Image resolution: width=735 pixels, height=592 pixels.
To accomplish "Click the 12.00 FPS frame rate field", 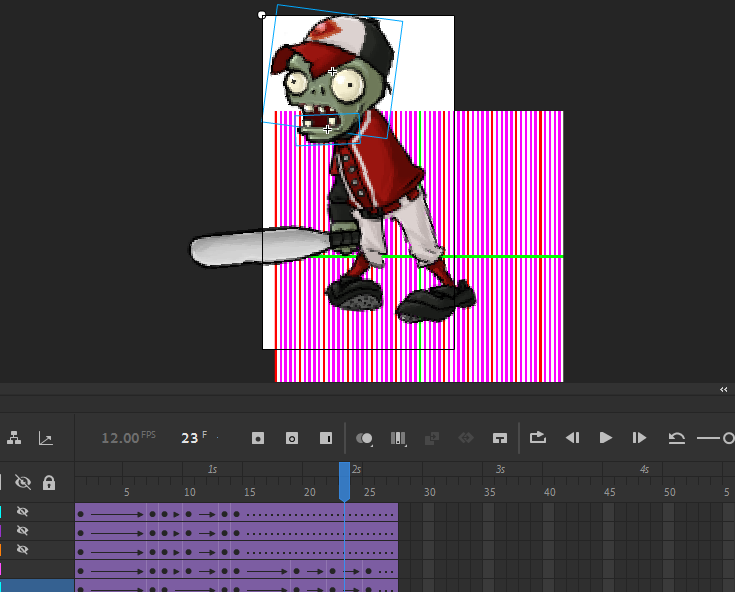I will click(128, 438).
